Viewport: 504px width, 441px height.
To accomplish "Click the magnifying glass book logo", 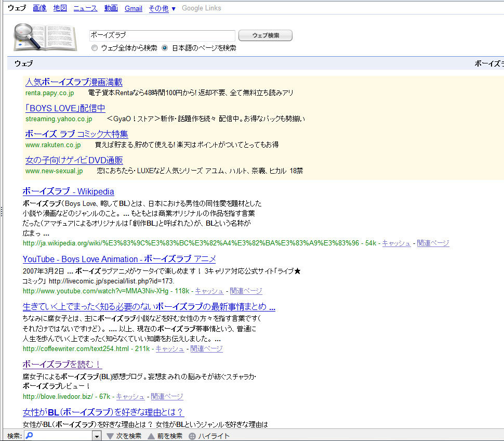I will tap(45, 37).
